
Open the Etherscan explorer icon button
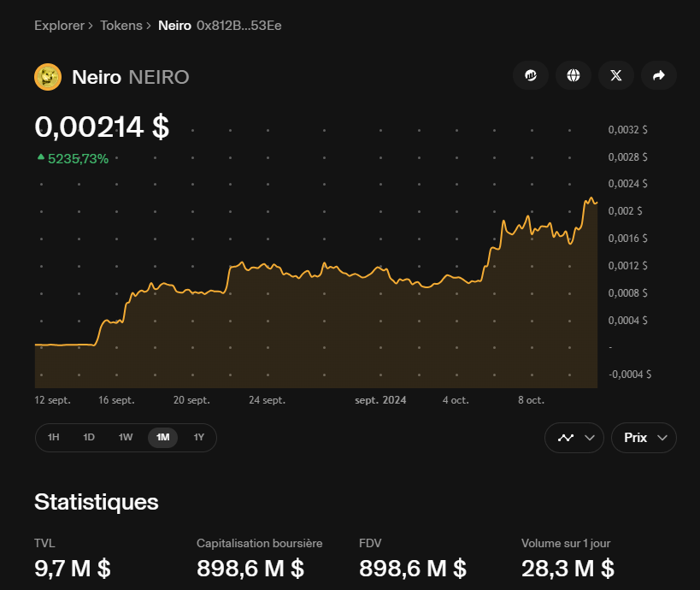pos(531,75)
